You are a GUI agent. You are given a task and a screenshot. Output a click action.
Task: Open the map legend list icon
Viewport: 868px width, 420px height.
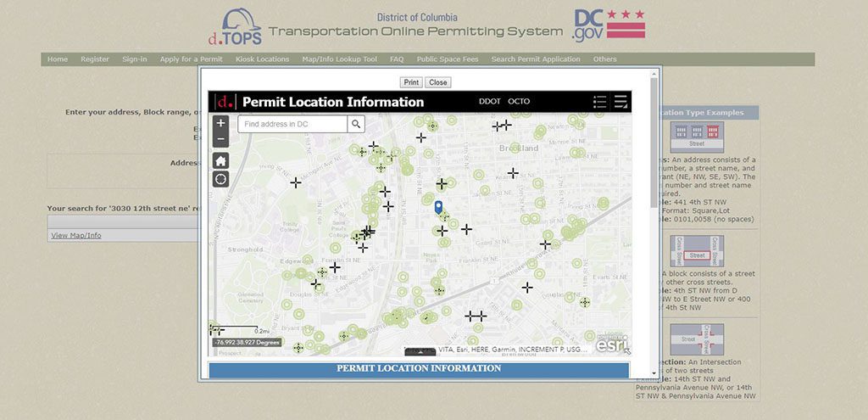[600, 102]
